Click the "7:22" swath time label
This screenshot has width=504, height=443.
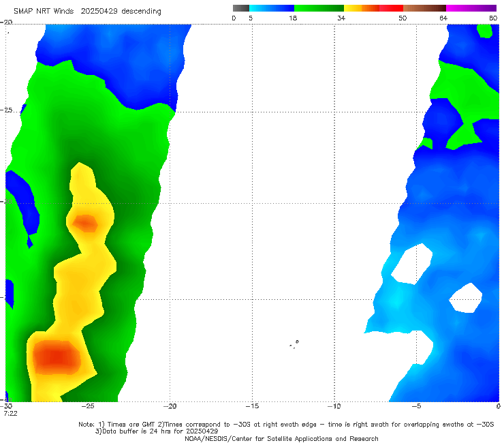coord(11,414)
